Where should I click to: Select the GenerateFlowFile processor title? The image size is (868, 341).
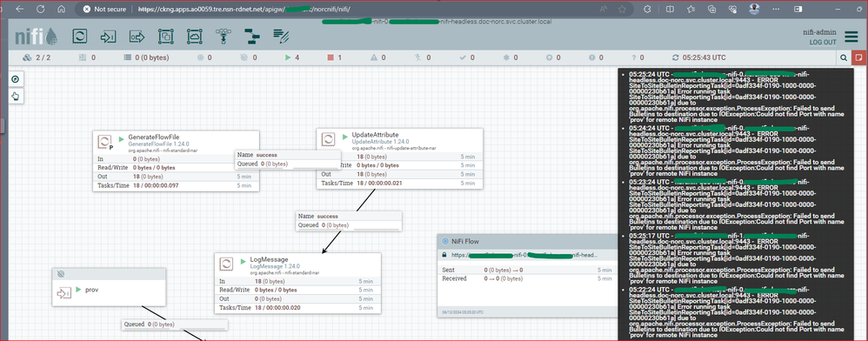[x=154, y=137]
